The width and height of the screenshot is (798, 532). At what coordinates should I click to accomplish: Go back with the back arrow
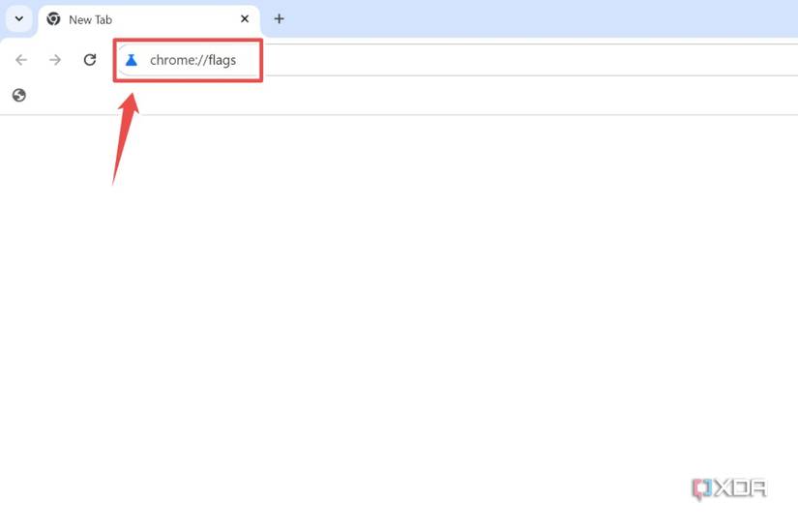coord(21,60)
